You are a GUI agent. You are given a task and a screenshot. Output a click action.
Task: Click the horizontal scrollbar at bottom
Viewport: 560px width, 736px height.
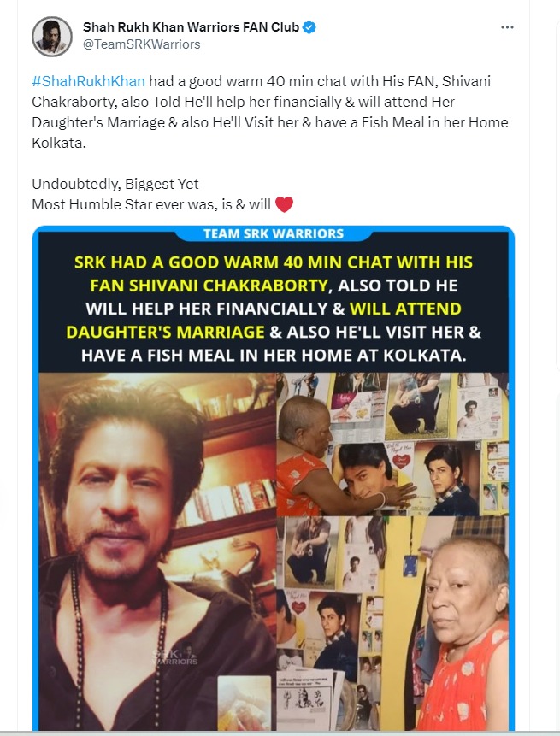[x=280, y=733]
